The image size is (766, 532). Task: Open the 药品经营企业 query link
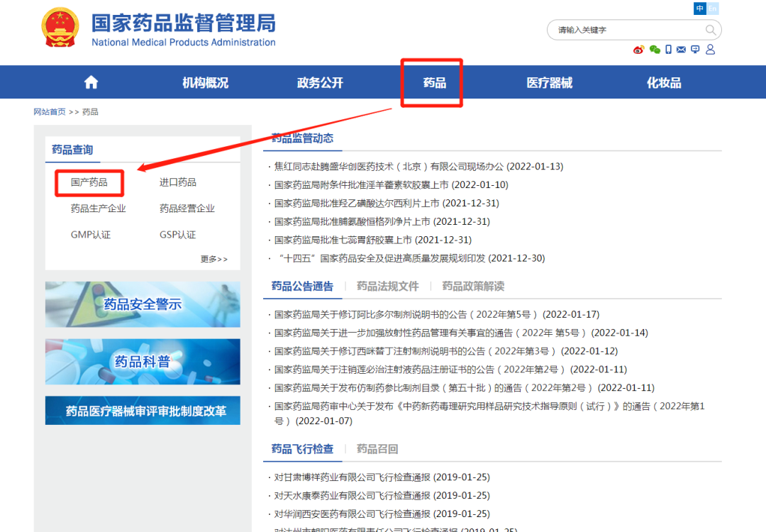pos(187,209)
